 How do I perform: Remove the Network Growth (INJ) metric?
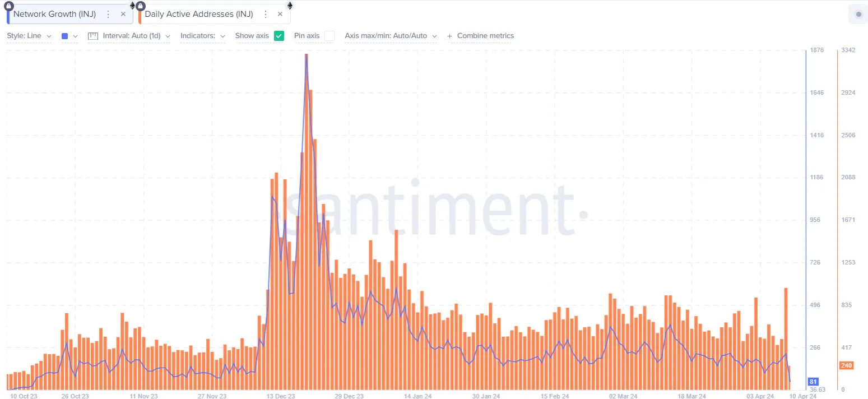123,14
